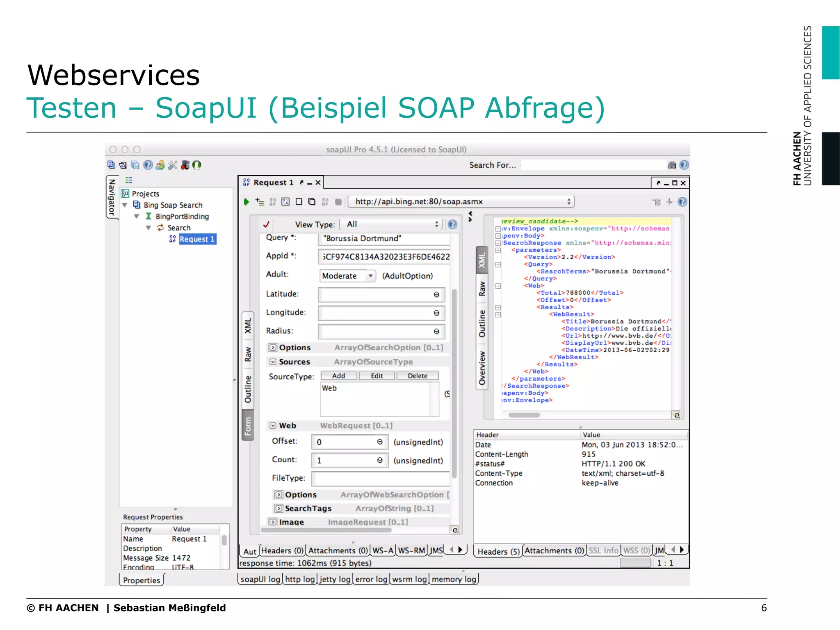The width and height of the screenshot is (840, 630).
Task: Click the Properties button at the bottom left
Action: click(x=142, y=580)
